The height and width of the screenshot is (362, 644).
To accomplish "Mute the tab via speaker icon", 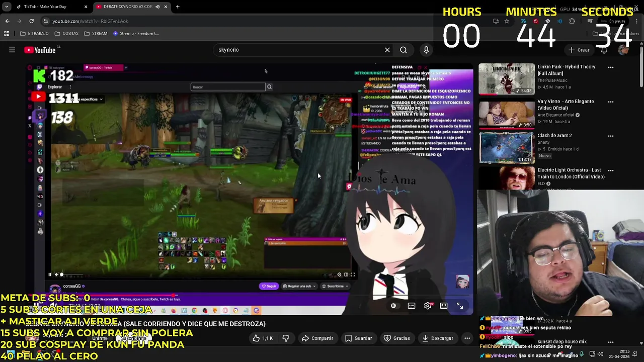I will point(157,7).
